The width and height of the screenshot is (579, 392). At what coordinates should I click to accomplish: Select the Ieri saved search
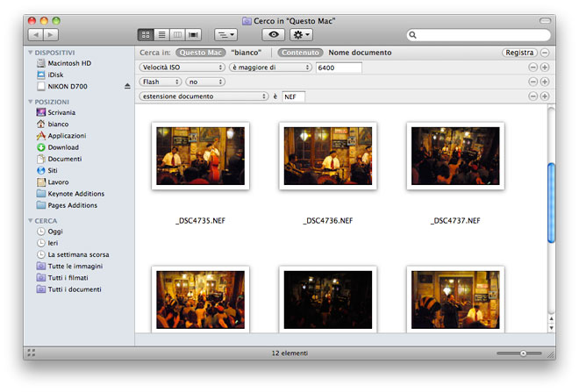point(53,243)
